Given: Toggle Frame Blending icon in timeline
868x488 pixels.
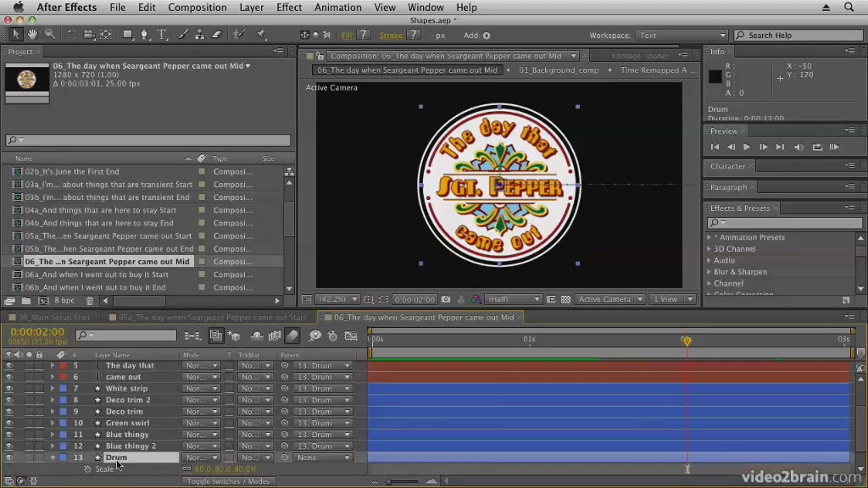Looking at the screenshot, I should tap(275, 335).
